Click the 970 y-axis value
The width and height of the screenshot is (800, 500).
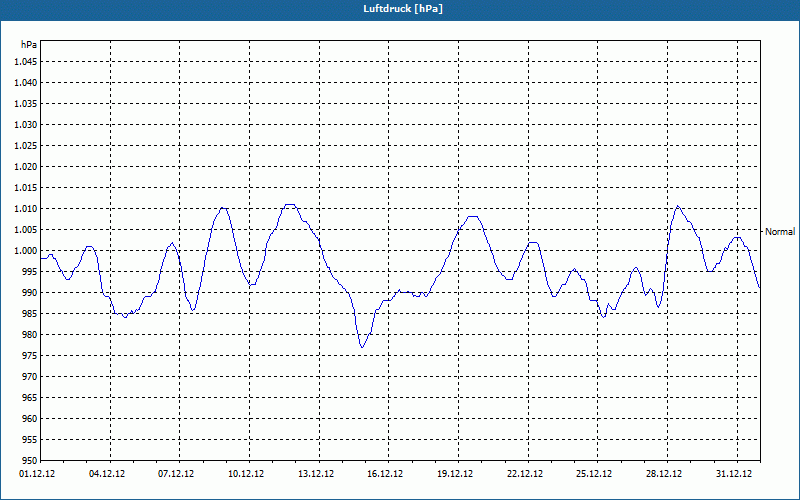[x=30, y=377]
